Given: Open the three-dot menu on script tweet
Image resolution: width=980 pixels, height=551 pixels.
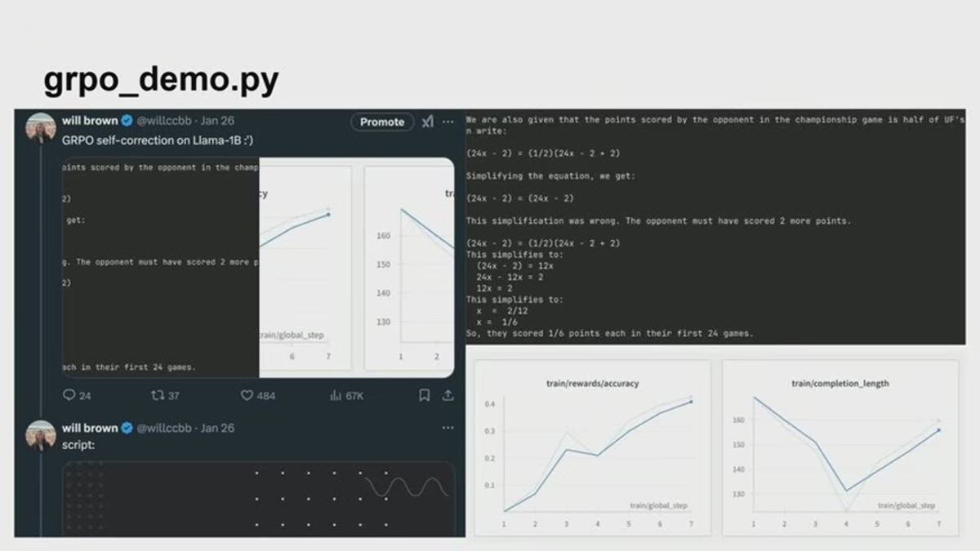Looking at the screenshot, I should tap(448, 428).
